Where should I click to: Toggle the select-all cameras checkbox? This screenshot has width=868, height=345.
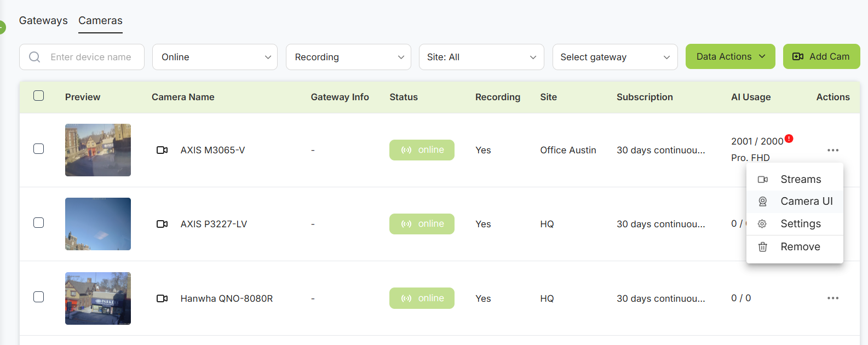(38, 96)
